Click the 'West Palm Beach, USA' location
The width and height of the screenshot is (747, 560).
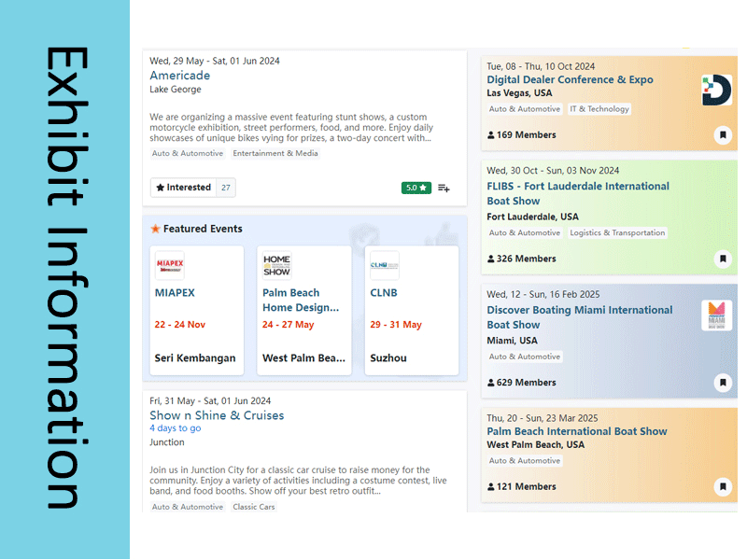coord(535,445)
